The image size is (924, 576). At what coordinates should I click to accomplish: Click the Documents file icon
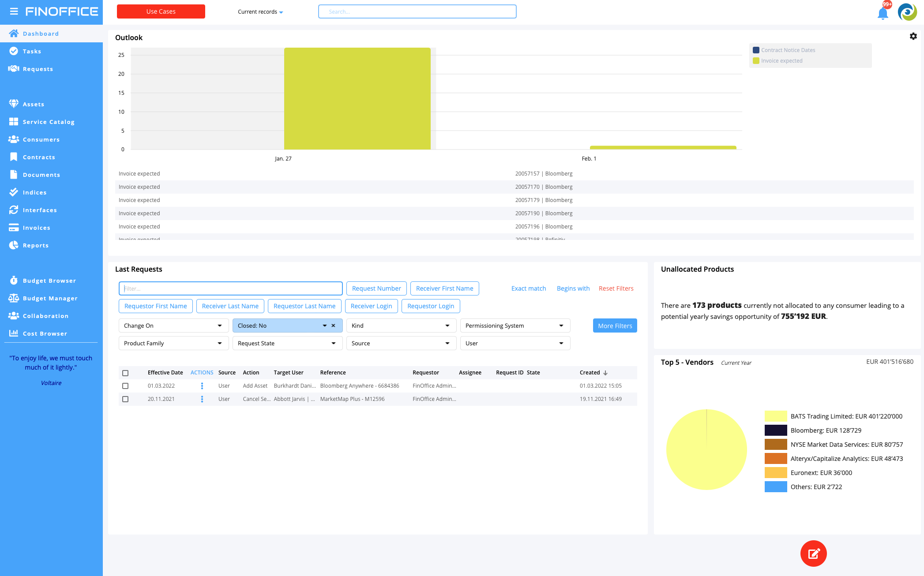coord(14,175)
